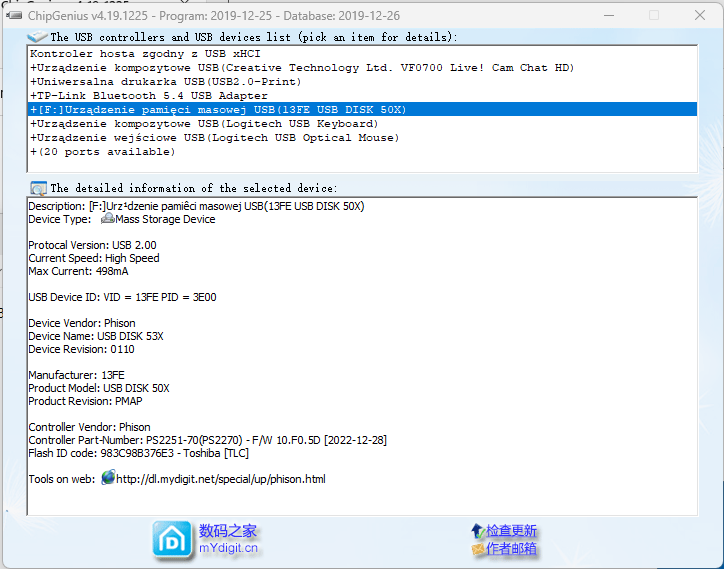Click Max Current: 498mA text
Image resolution: width=724 pixels, height=569 pixels.
tap(78, 271)
